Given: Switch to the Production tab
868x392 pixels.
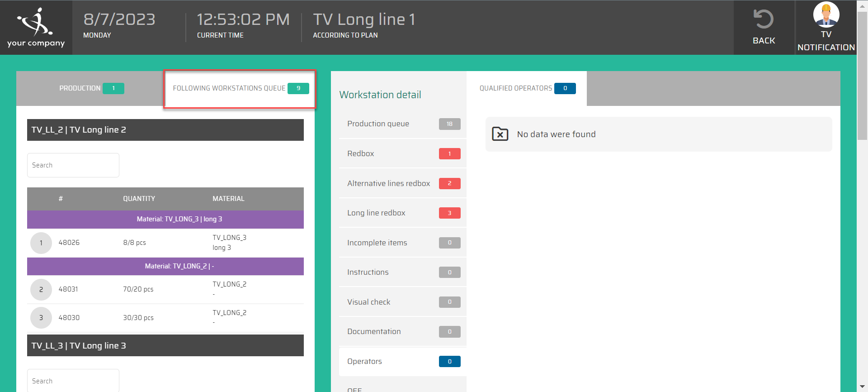Looking at the screenshot, I should (x=91, y=88).
